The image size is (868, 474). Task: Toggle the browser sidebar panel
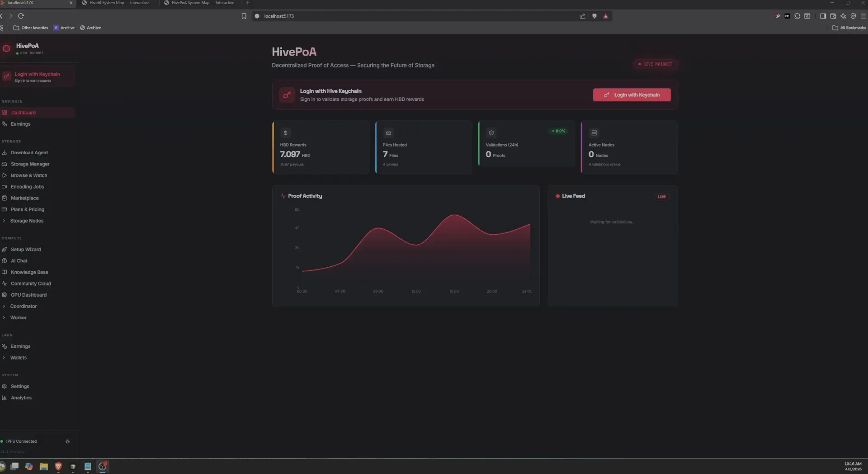tap(823, 16)
